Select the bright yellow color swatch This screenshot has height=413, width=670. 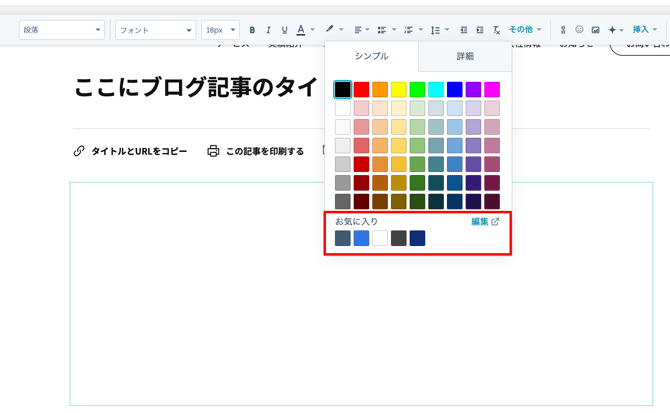399,90
